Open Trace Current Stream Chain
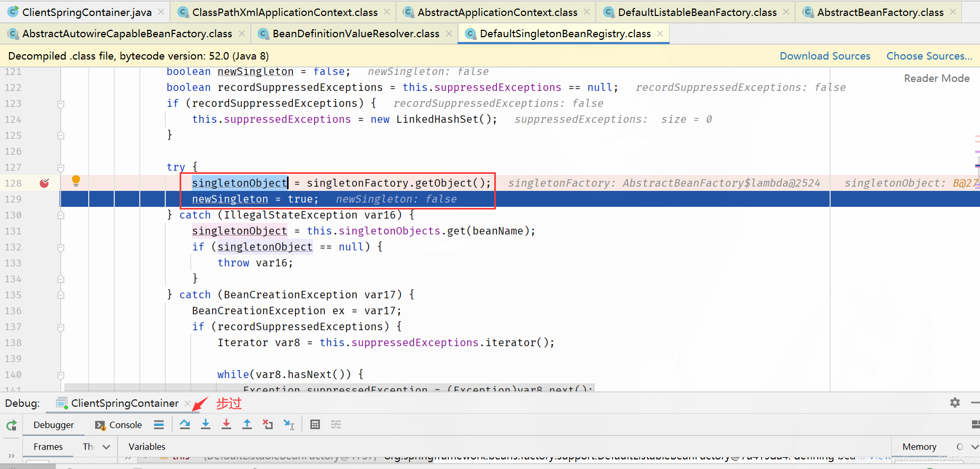The width and height of the screenshot is (980, 469). pyautogui.click(x=336, y=424)
